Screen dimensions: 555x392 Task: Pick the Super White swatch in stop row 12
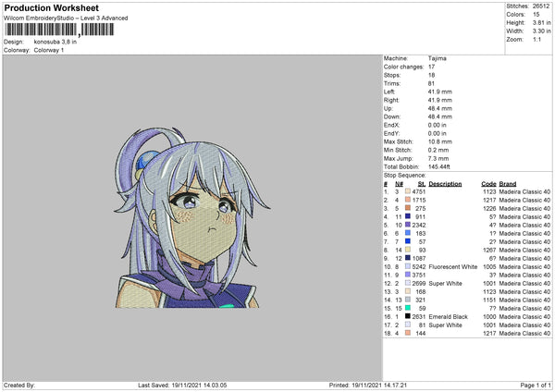pos(408,283)
